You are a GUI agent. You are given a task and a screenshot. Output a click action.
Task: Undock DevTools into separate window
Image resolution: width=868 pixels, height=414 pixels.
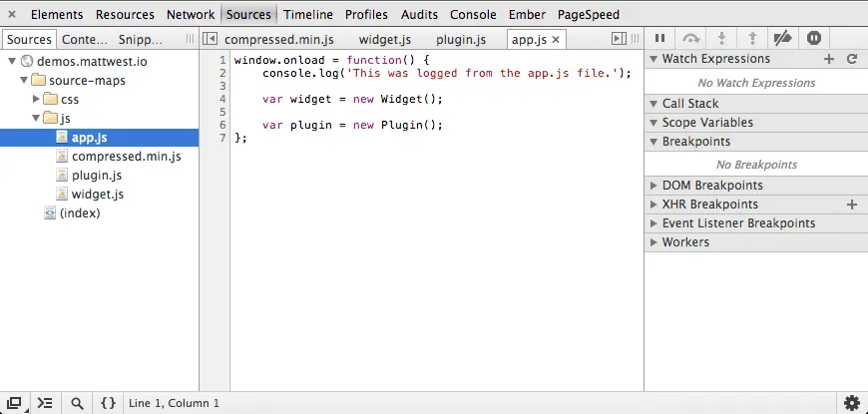[15, 403]
